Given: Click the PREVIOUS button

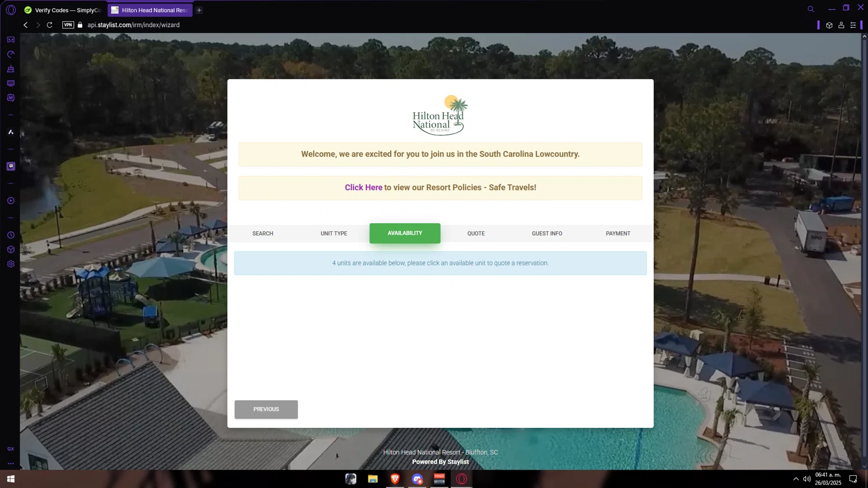Looking at the screenshot, I should tap(266, 409).
